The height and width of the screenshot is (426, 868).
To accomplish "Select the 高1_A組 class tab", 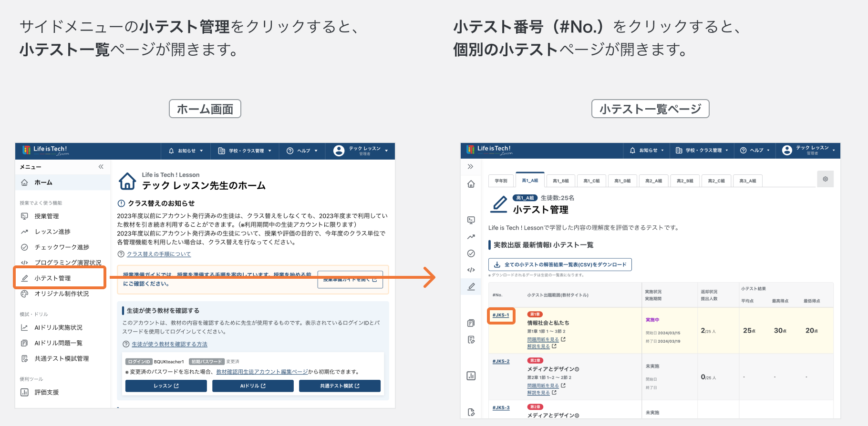I will pyautogui.click(x=530, y=181).
